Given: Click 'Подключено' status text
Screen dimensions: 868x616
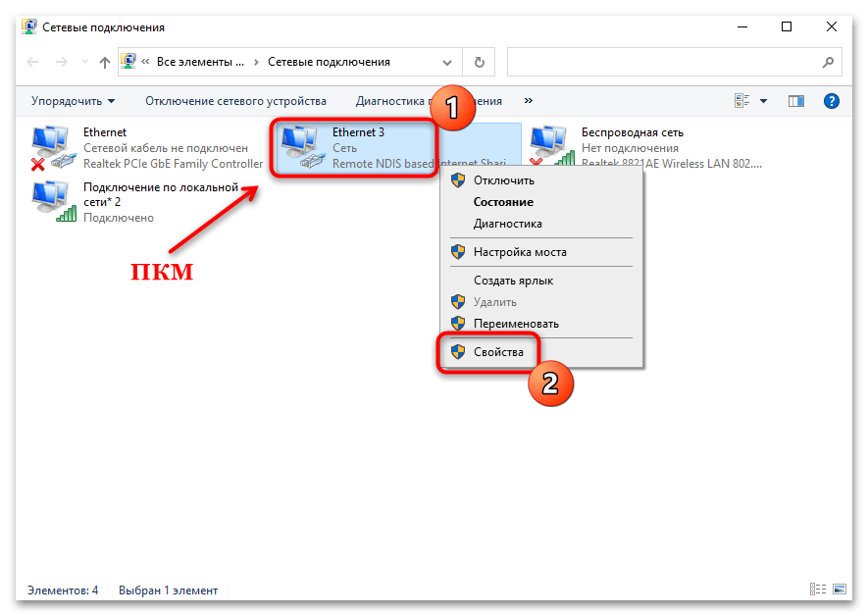Looking at the screenshot, I should pyautogui.click(x=119, y=218).
